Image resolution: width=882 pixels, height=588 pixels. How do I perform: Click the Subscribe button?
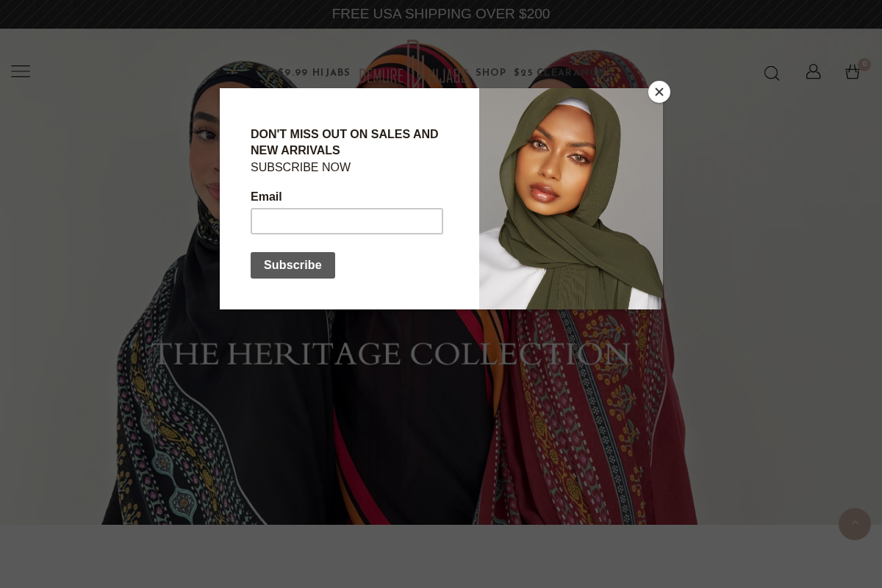[x=293, y=265]
